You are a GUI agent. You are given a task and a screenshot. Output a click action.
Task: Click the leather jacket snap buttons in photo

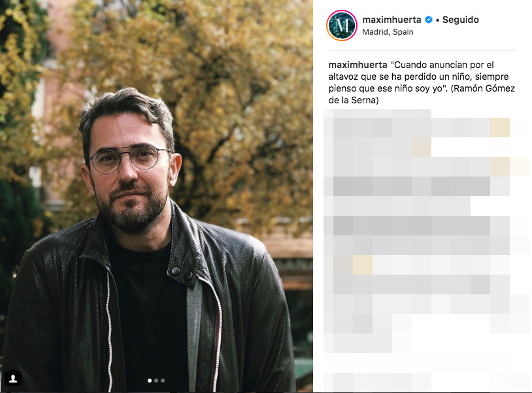(x=182, y=273)
